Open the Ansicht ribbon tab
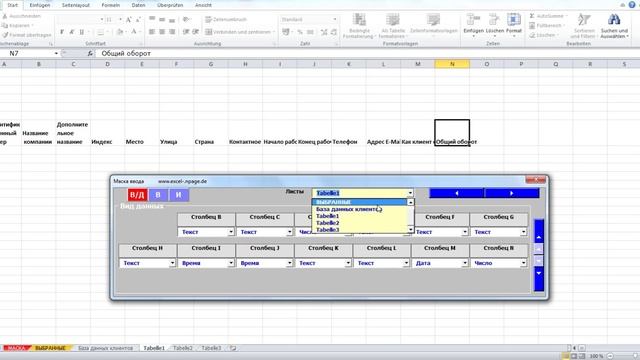This screenshot has width=640, height=360. pos(203,5)
